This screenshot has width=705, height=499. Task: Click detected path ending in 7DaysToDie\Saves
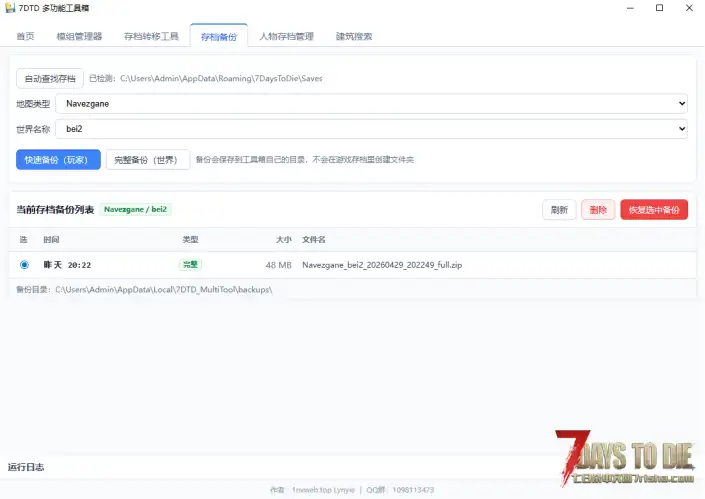point(221,78)
